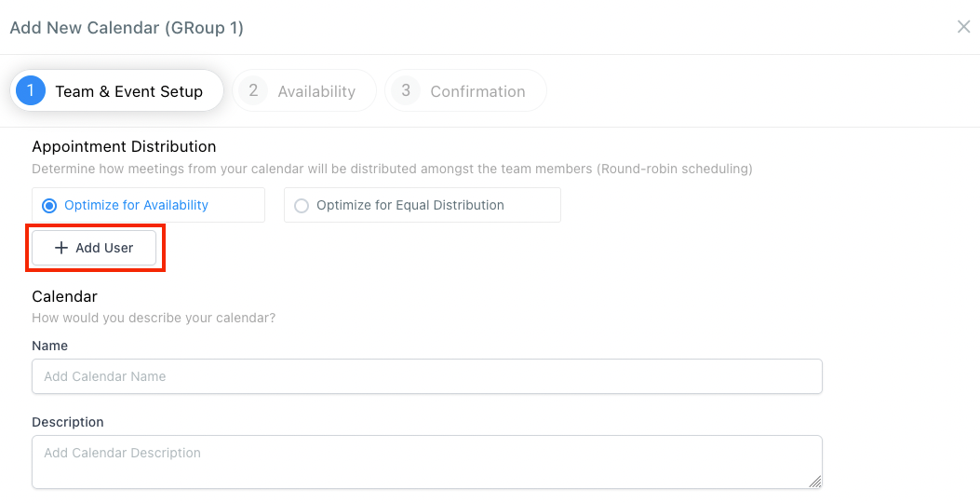Click the blue step 1 number circle
This screenshot has width=980, height=503.
coord(31,90)
